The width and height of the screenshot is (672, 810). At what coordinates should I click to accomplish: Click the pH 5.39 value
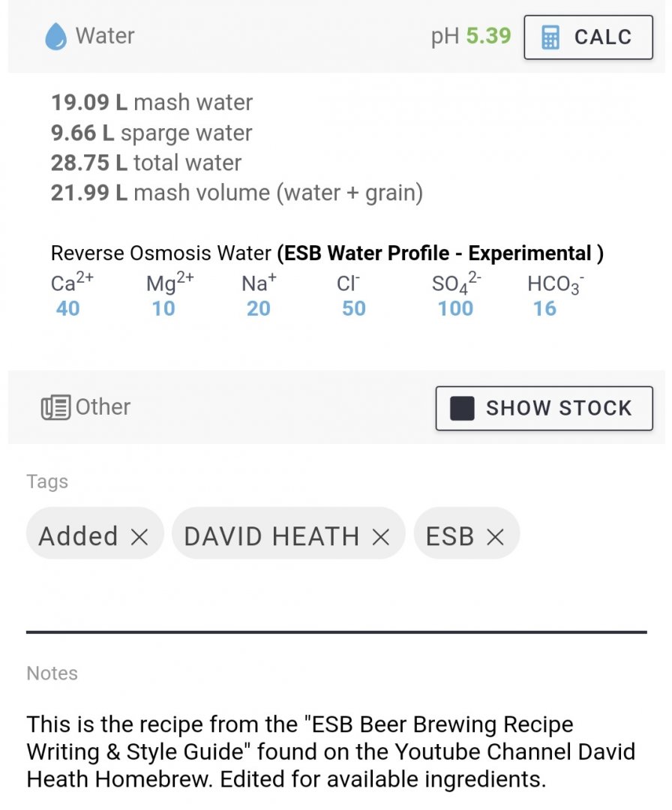click(x=488, y=35)
